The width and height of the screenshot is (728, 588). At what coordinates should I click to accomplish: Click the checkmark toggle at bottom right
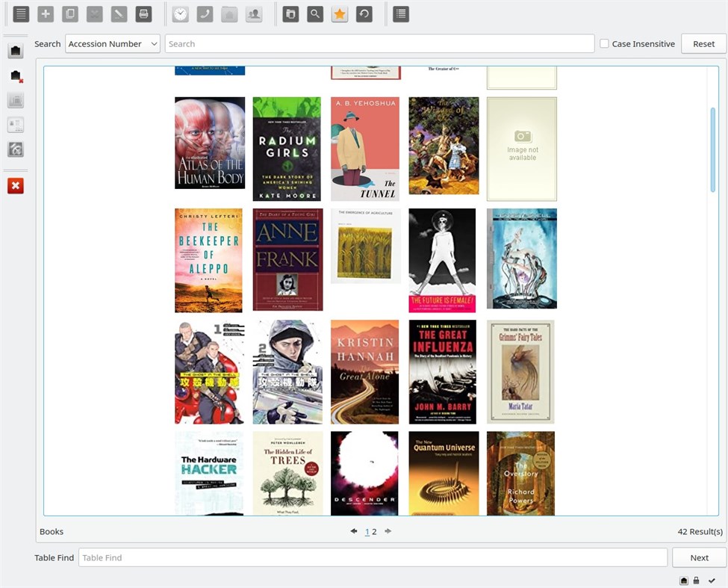tap(711, 580)
